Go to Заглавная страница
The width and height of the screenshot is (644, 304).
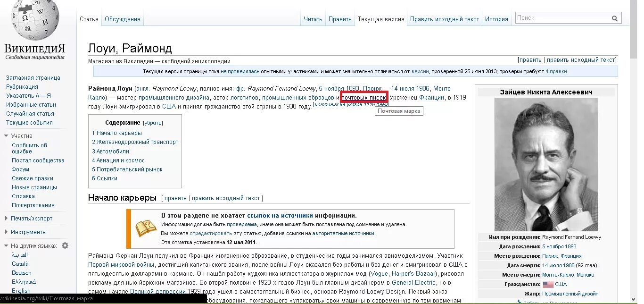33,78
